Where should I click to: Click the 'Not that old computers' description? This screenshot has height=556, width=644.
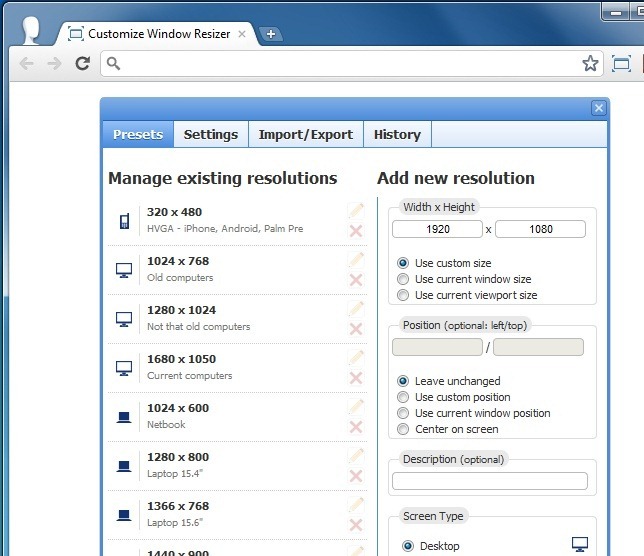point(198,326)
